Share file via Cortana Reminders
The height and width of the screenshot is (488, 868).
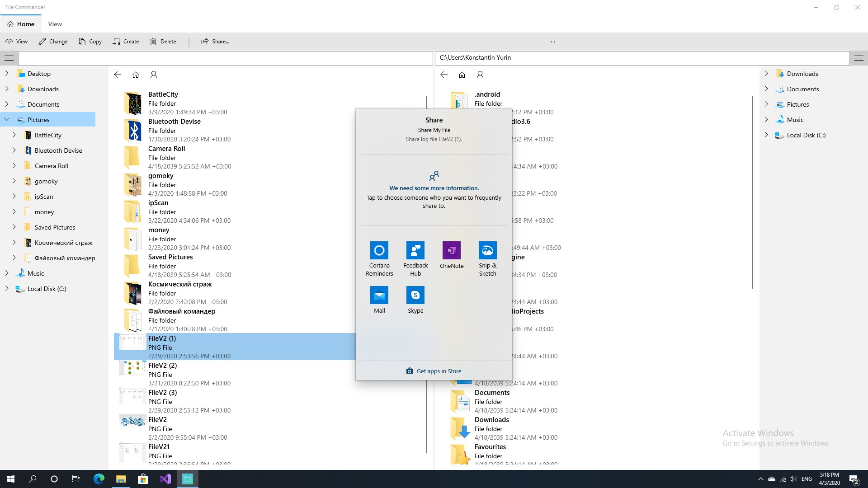[379, 259]
